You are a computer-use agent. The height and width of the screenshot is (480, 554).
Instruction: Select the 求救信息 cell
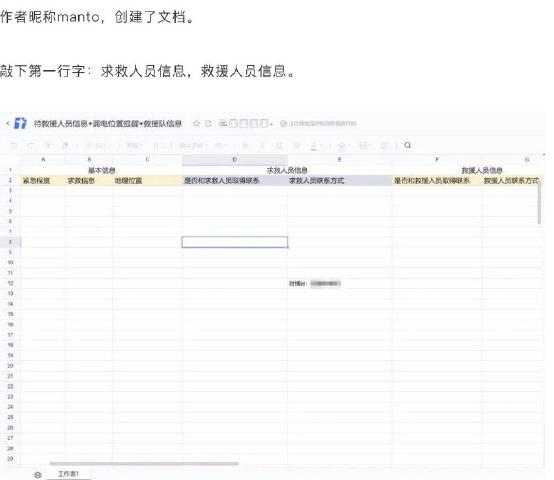pos(89,180)
